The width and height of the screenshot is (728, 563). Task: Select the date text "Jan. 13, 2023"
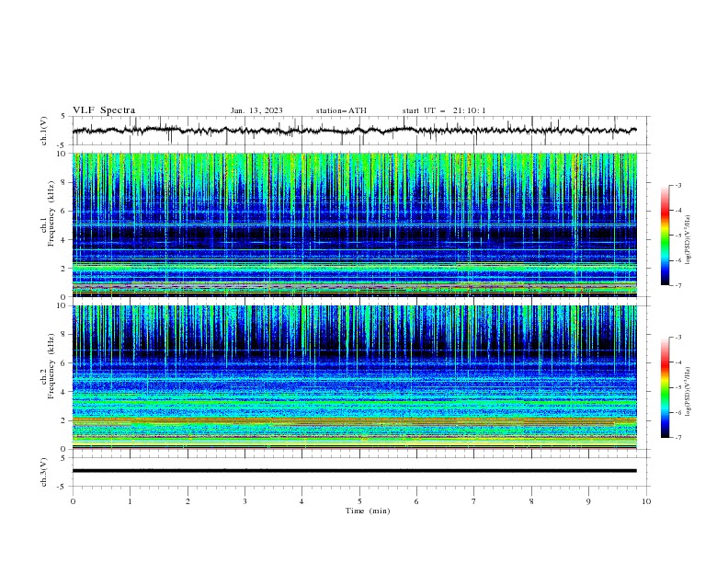tap(256, 110)
